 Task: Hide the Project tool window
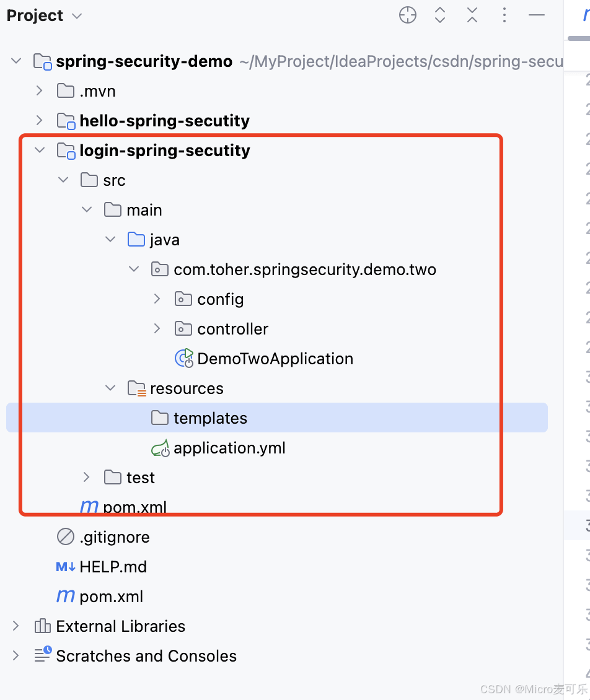(537, 15)
